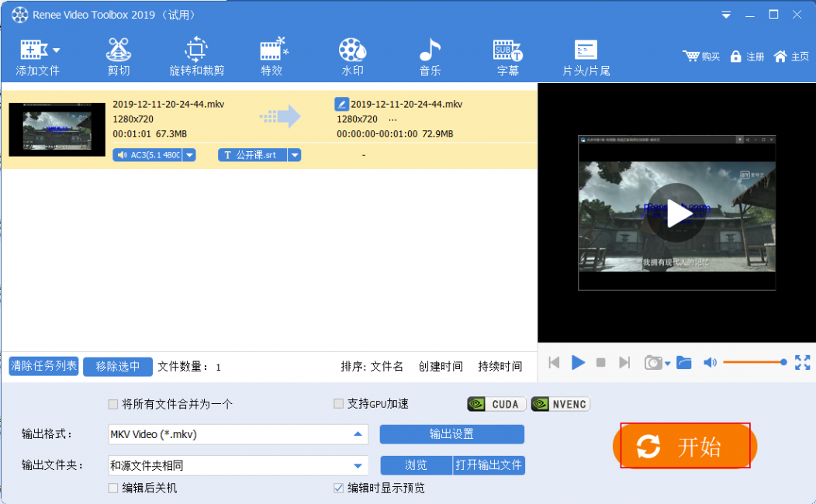This screenshot has height=504, width=816.
Task: Open the 片头/片尾 intro/outro tool
Action: [x=586, y=57]
